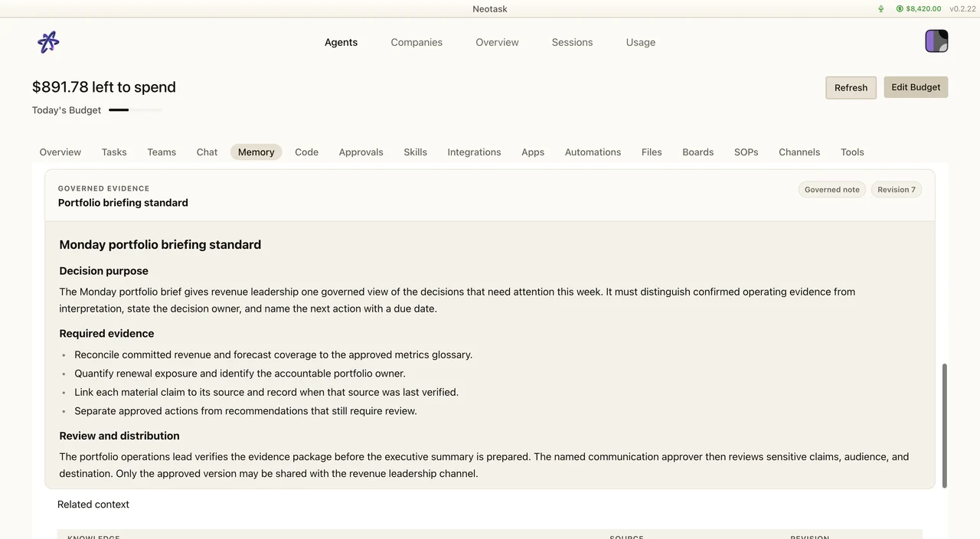980x539 pixels.
Task: Click the Refresh button
Action: [851, 87]
